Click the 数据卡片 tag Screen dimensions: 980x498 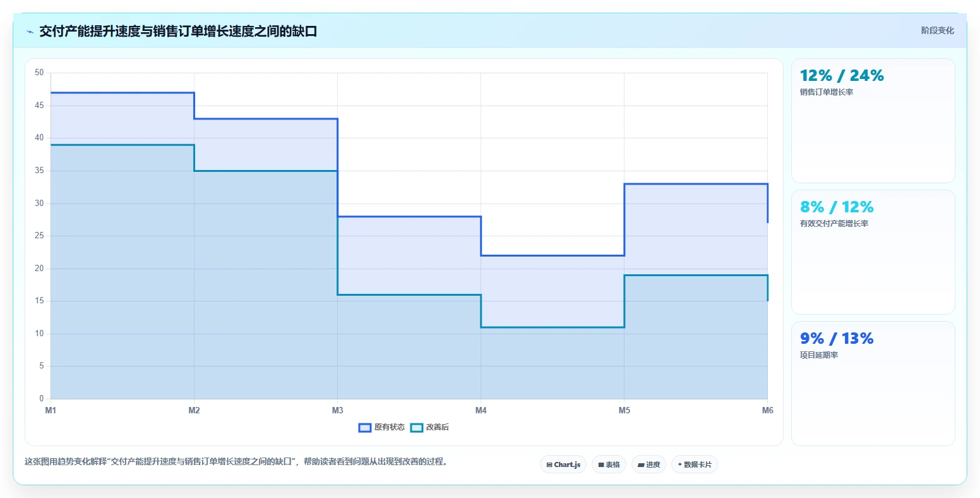(x=694, y=465)
